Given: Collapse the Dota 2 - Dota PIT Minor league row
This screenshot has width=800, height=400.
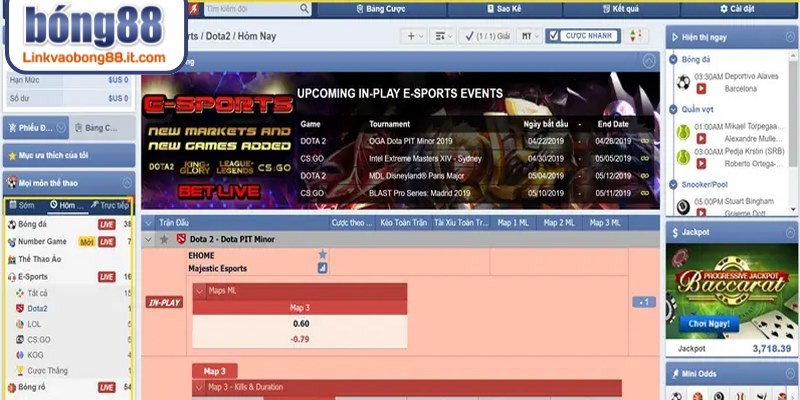Looking at the screenshot, I should pos(150,239).
